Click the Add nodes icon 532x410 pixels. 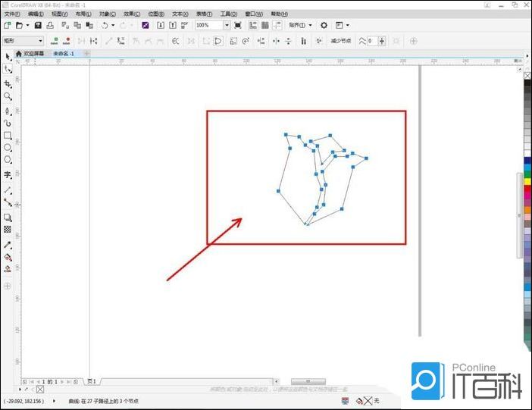55,41
